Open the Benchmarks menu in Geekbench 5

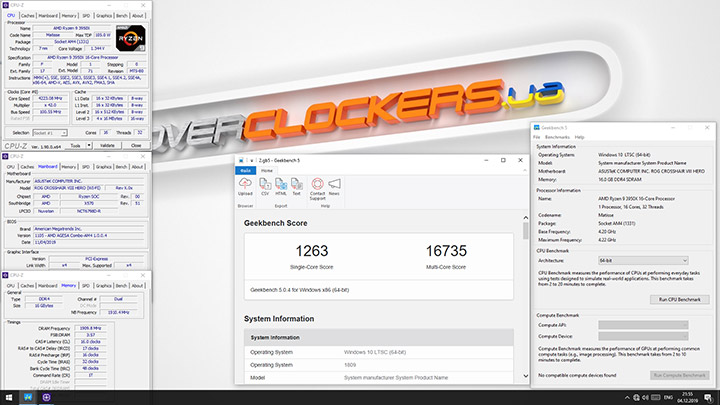pyautogui.click(x=557, y=137)
